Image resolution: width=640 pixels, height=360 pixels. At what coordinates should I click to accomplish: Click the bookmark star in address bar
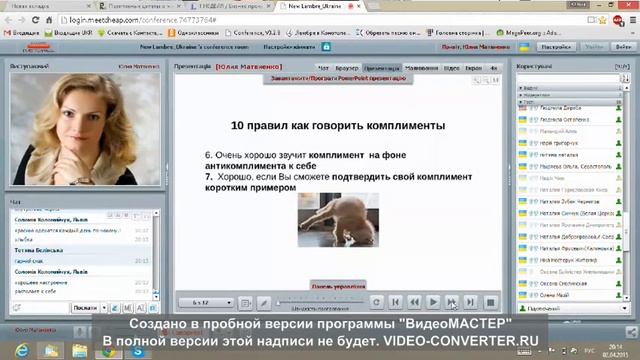pos(602,20)
